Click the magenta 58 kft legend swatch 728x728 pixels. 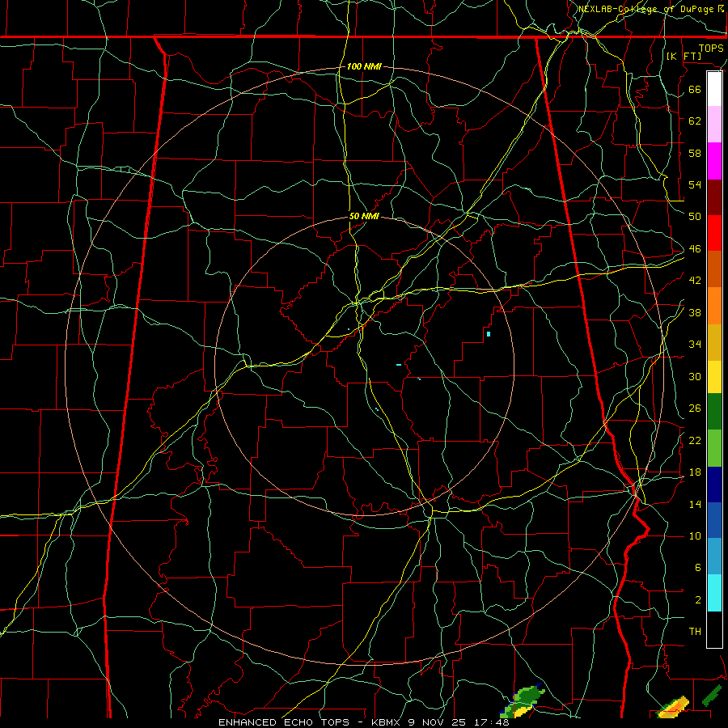714,161
